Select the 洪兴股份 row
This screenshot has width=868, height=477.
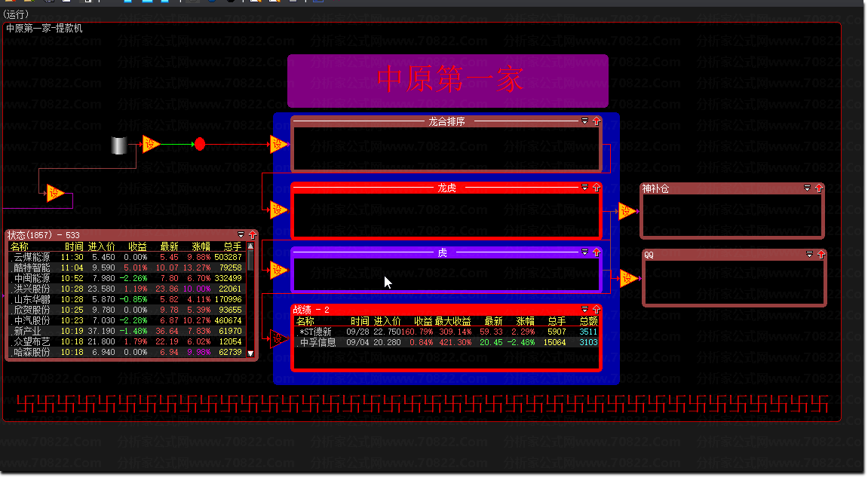click(x=127, y=289)
